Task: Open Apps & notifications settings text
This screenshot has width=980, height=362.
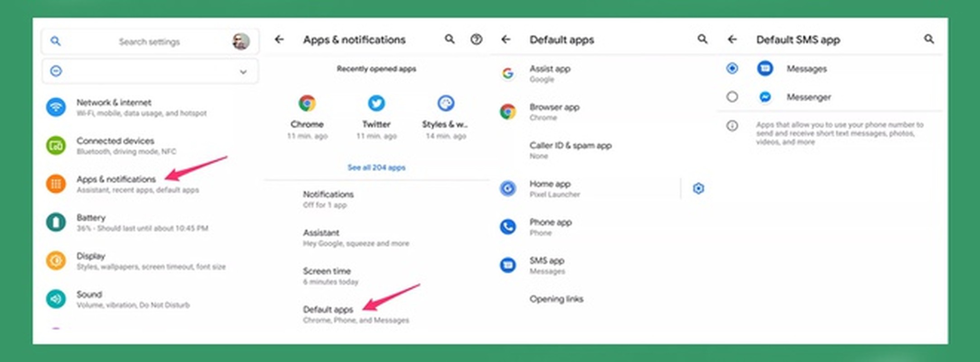Action: coord(116,179)
